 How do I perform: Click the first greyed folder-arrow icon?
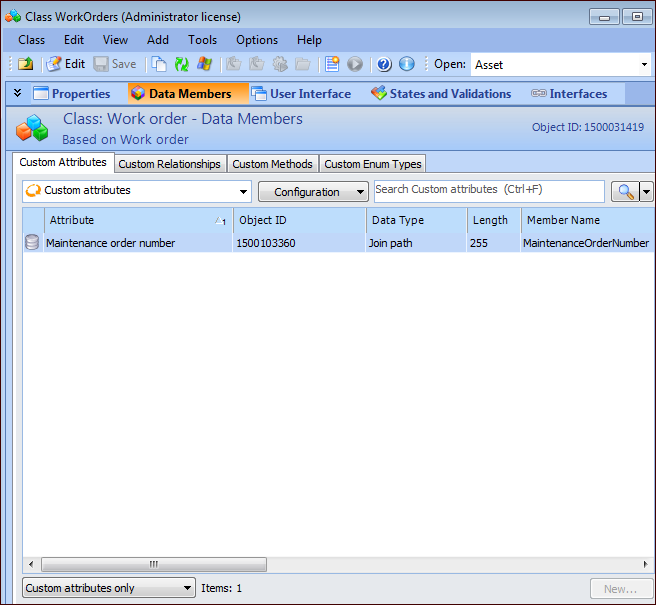[234, 64]
